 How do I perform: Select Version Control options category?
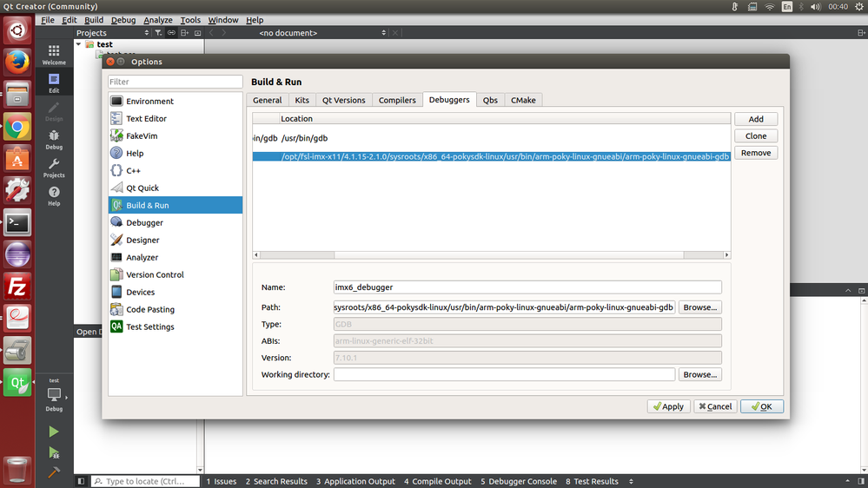(x=176, y=274)
